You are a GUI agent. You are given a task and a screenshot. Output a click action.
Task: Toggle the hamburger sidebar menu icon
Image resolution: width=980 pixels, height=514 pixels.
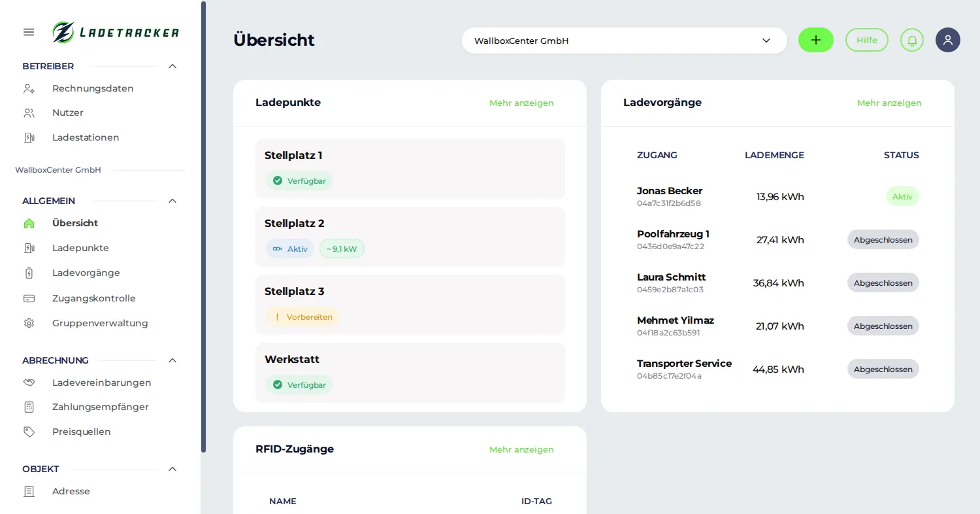click(29, 32)
